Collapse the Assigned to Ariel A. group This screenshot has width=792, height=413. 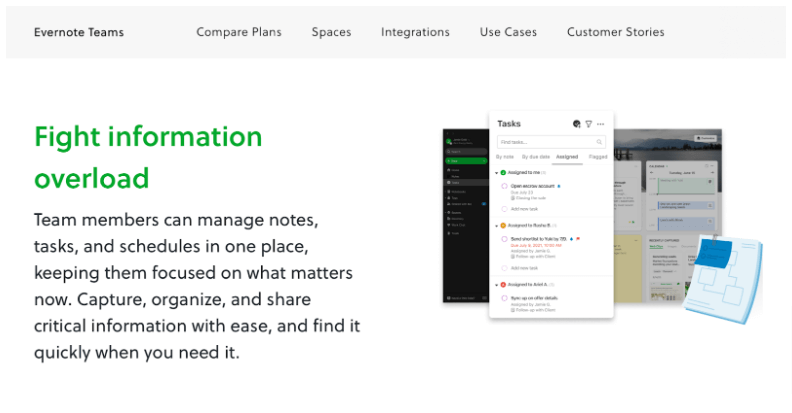click(x=496, y=285)
